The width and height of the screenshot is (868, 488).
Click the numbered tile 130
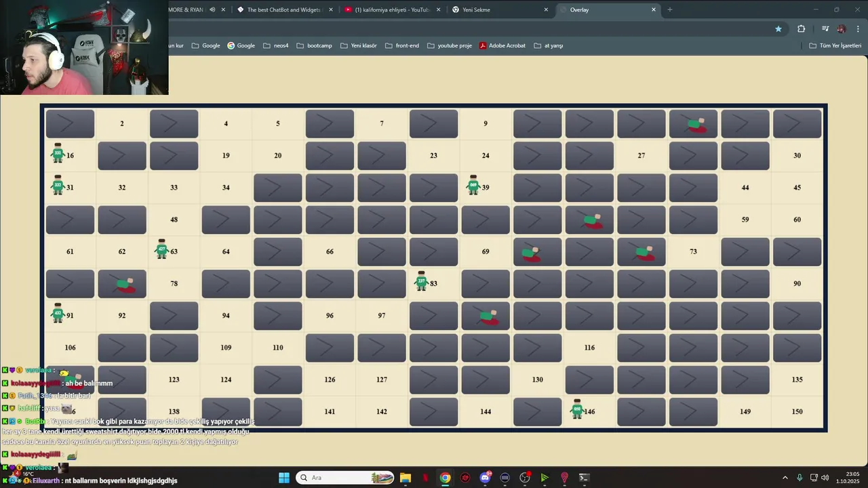point(538,380)
